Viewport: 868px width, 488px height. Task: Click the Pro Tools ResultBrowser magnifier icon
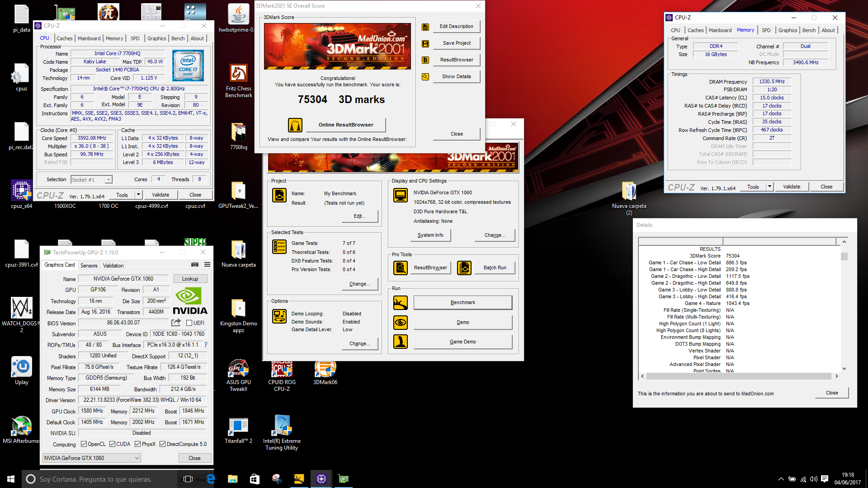pos(401,268)
